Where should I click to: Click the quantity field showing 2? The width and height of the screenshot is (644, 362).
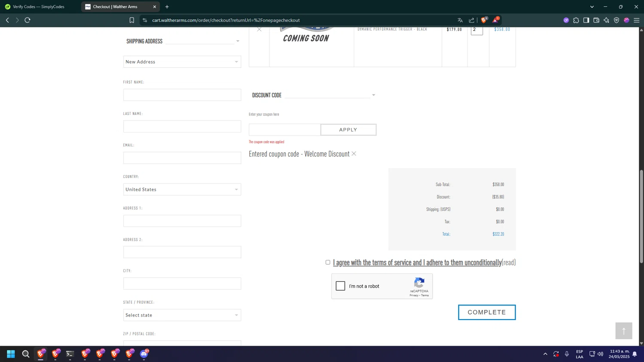pyautogui.click(x=477, y=30)
